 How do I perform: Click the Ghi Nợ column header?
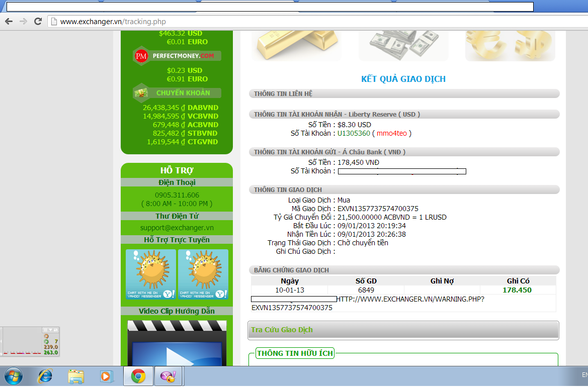(x=442, y=281)
